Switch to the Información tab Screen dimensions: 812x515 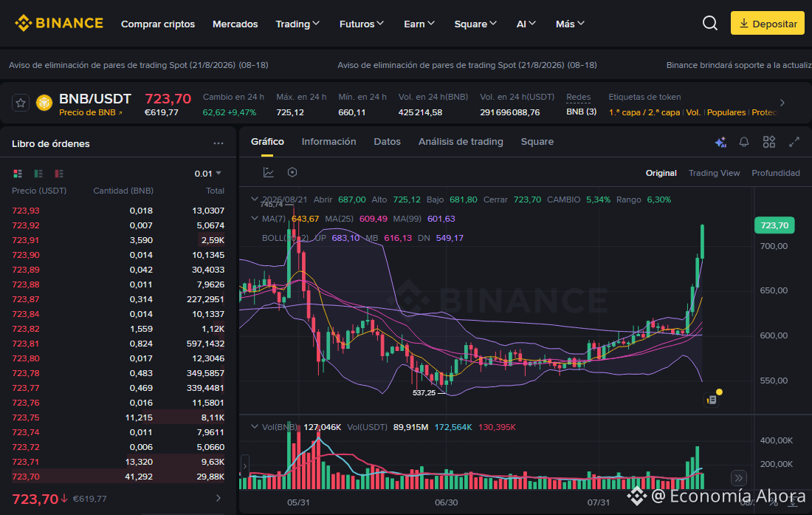(x=328, y=141)
